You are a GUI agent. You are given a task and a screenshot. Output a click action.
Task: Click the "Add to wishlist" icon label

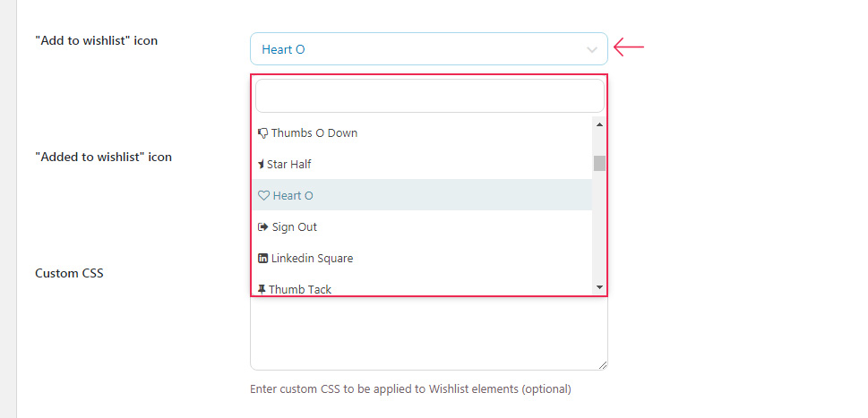point(96,40)
